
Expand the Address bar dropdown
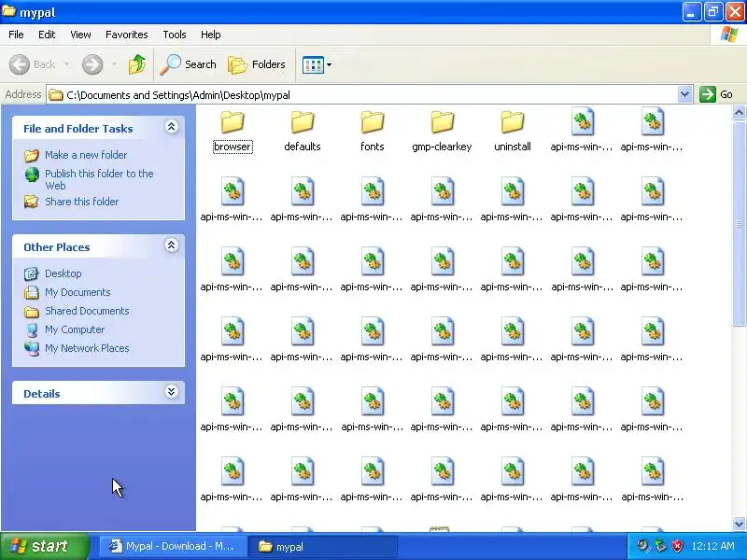[x=684, y=94]
